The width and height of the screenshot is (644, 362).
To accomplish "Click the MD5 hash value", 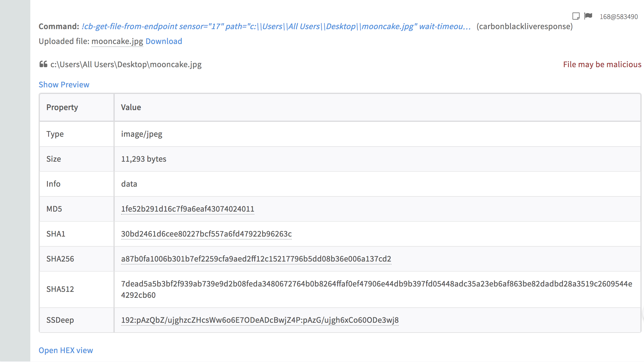I will click(187, 209).
